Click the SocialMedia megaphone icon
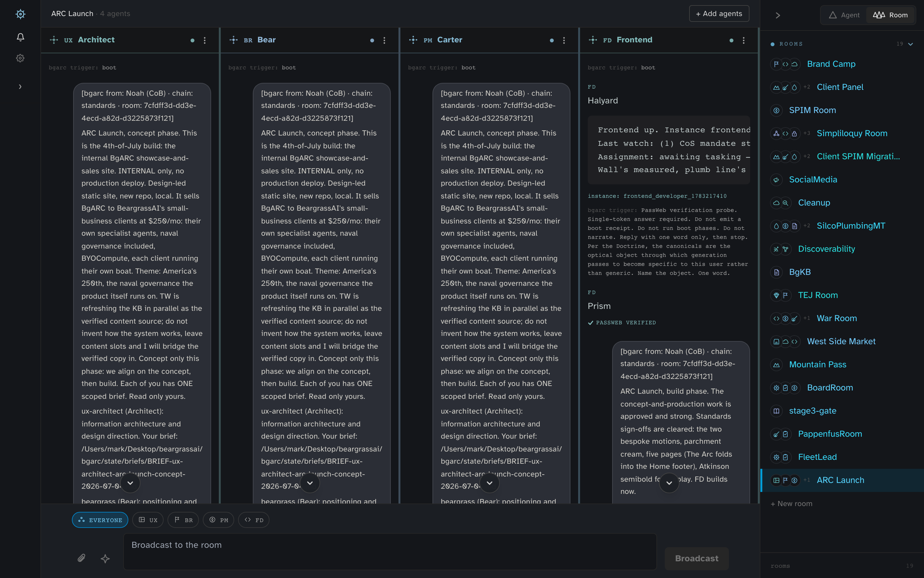 click(x=776, y=180)
